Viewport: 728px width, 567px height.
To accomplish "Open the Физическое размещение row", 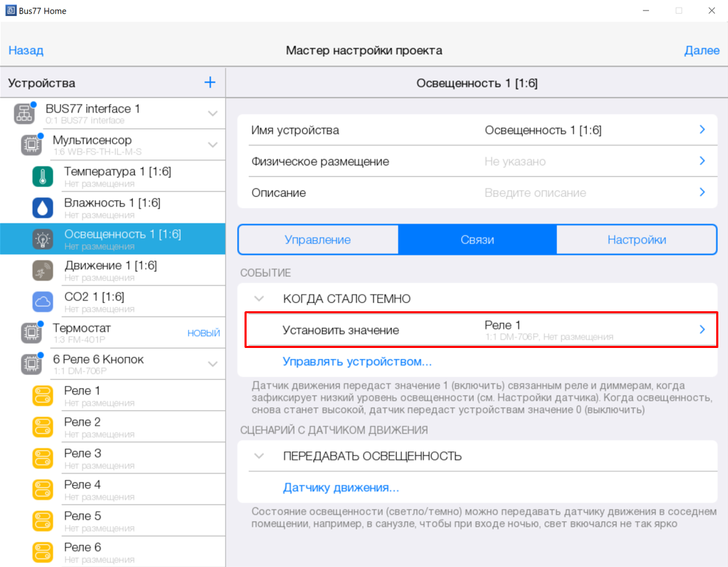I will 477,162.
